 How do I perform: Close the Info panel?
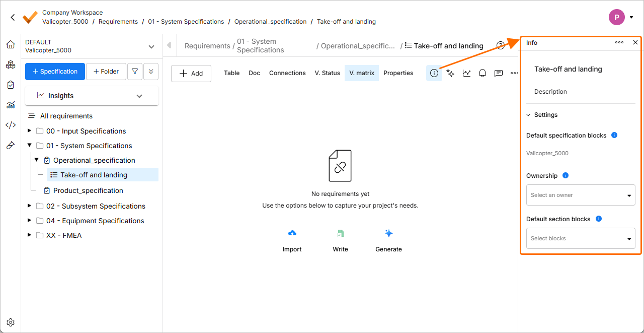click(635, 42)
